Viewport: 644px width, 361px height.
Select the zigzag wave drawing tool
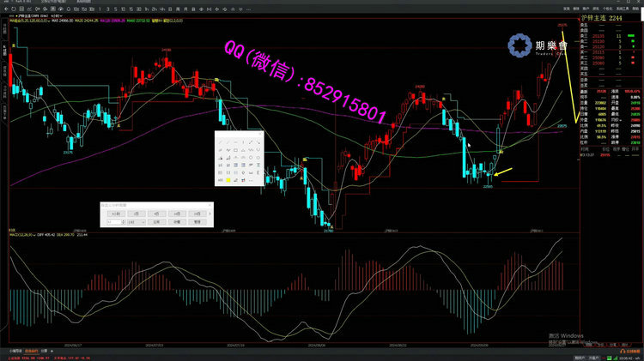[228, 150]
